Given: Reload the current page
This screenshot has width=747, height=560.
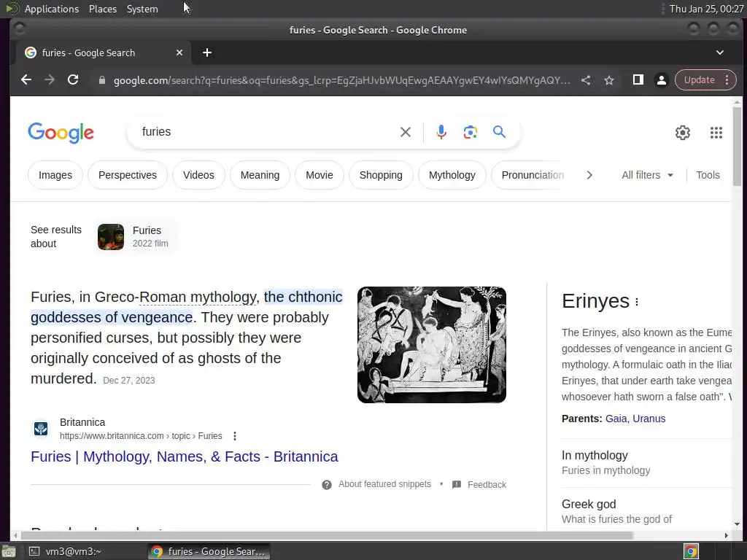Looking at the screenshot, I should pos(73,80).
